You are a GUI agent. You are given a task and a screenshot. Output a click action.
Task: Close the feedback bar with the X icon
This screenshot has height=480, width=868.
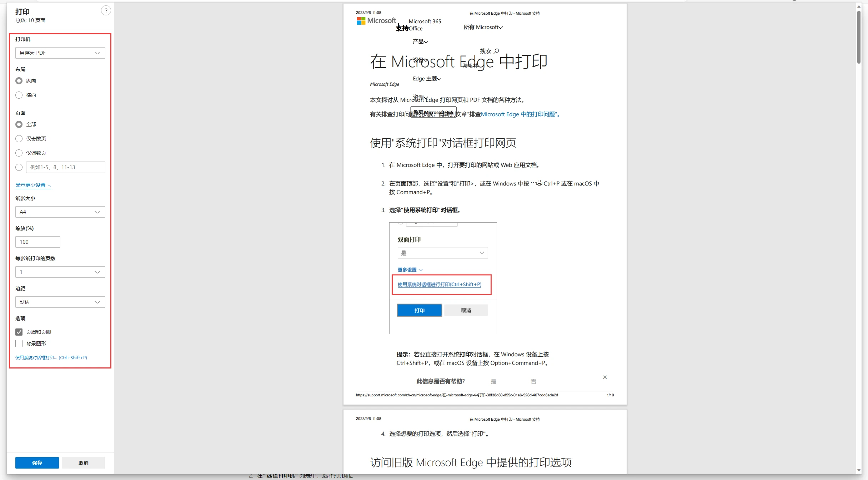click(605, 377)
